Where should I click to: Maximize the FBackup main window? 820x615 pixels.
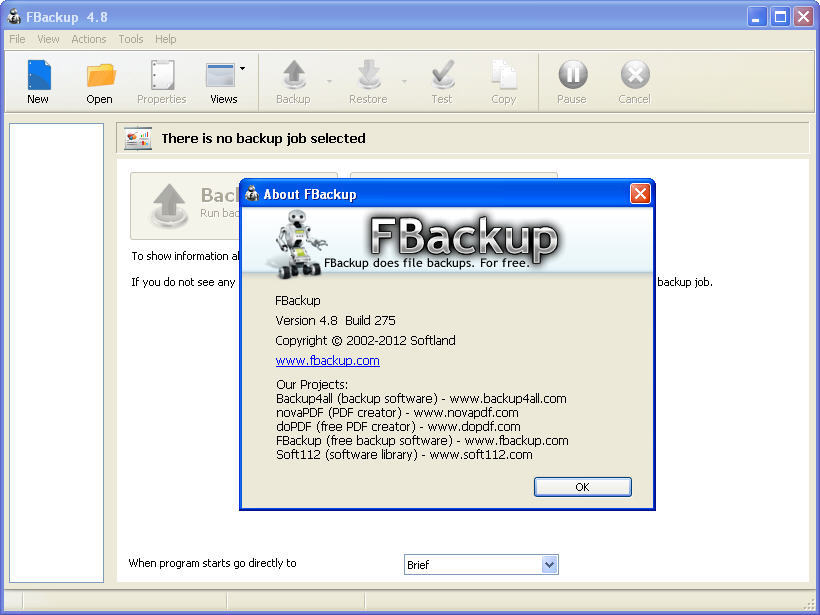pos(780,17)
